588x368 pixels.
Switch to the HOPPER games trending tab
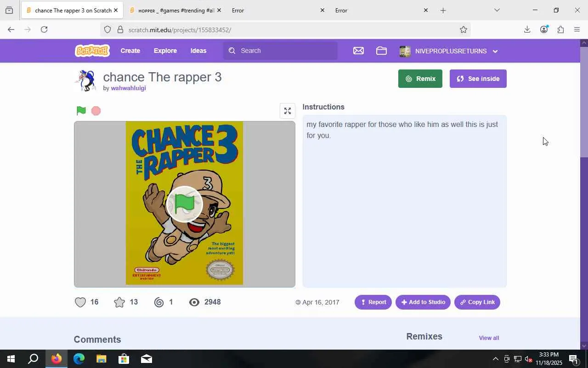click(x=176, y=10)
